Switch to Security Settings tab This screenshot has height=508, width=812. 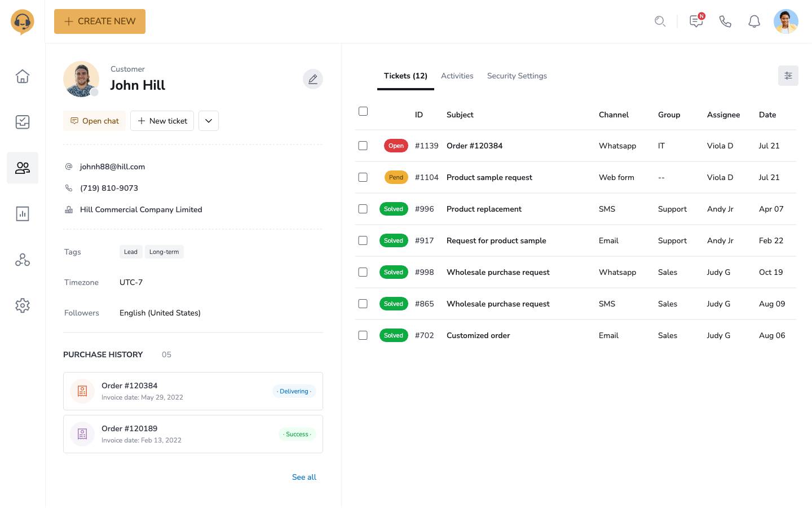[517, 76]
